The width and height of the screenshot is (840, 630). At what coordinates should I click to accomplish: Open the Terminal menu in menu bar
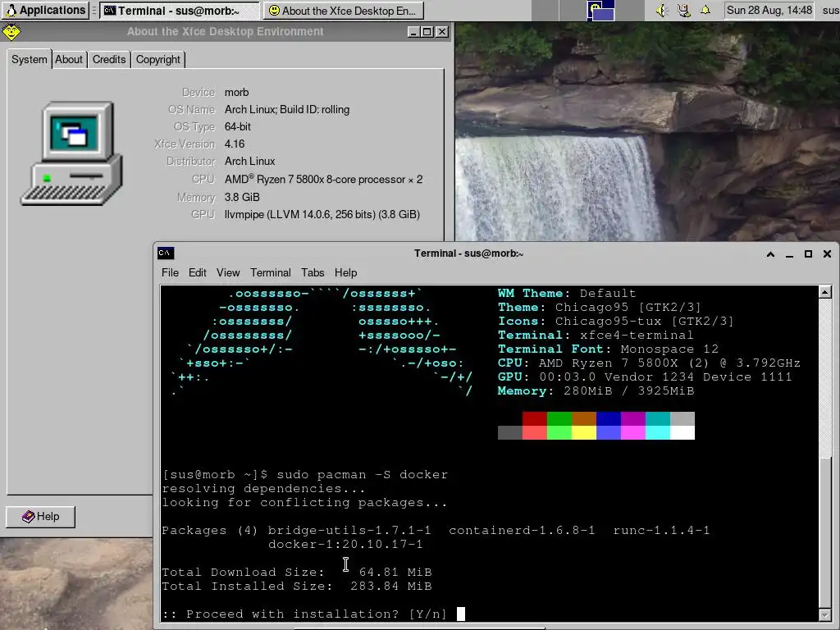coord(271,272)
